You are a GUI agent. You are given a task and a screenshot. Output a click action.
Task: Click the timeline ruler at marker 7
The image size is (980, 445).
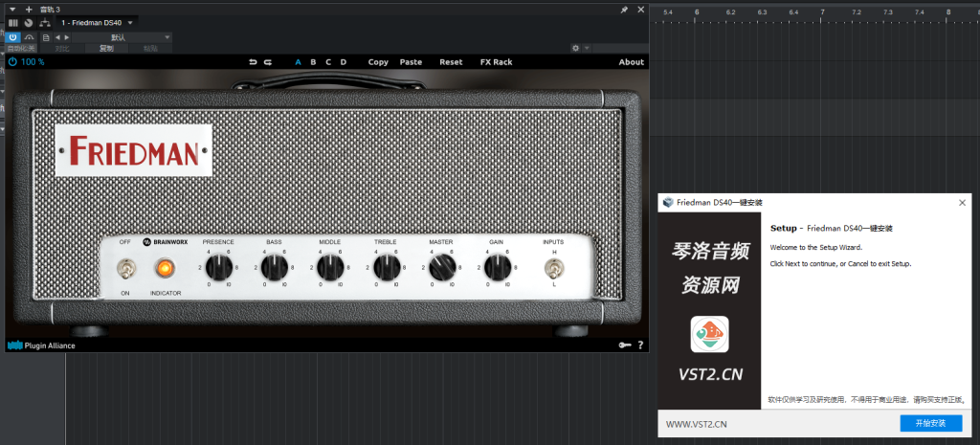(822, 12)
